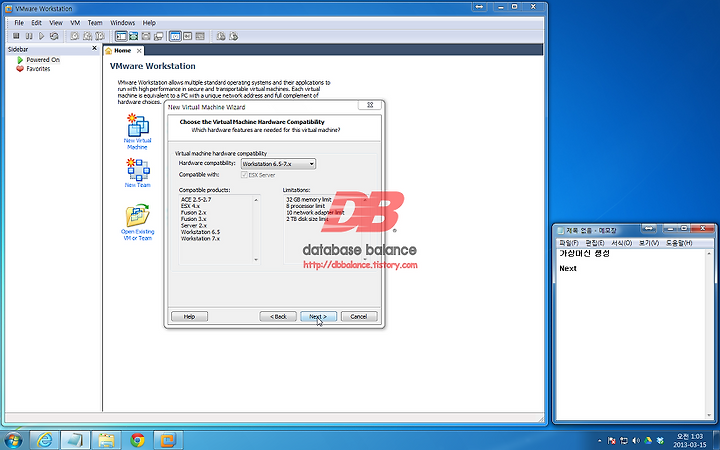Click the Windows Start orb
The height and width of the screenshot is (450, 720).
(x=12, y=440)
